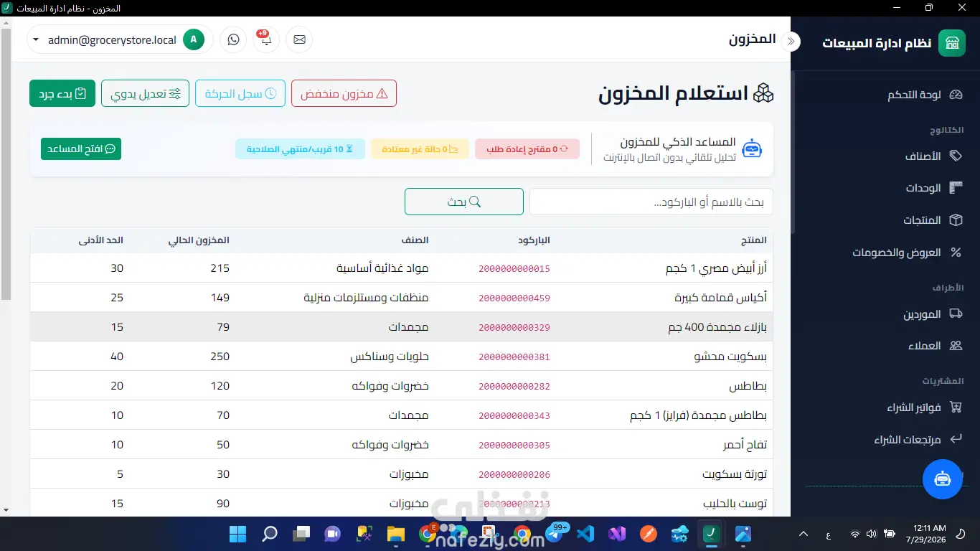
Task: Click the store logo icon in sidebar header
Action: (952, 42)
